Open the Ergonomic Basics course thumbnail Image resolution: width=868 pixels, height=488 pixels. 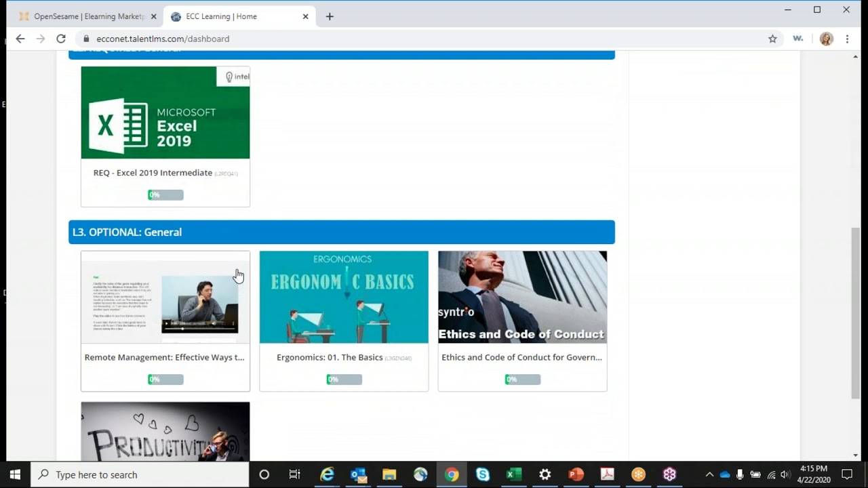point(344,297)
